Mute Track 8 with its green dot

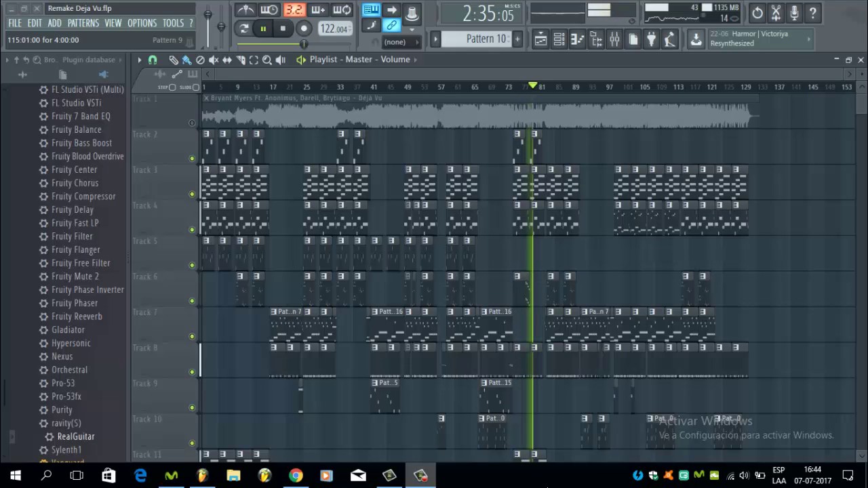coord(192,372)
